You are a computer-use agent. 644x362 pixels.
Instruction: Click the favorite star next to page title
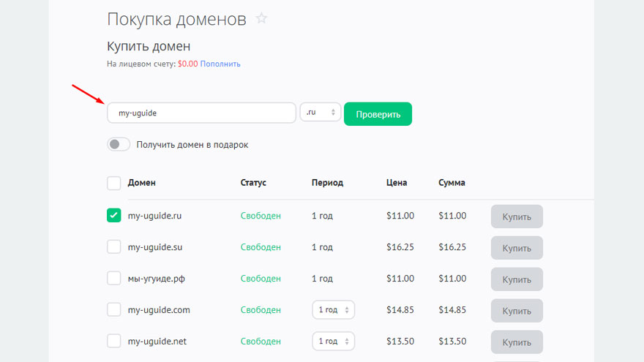pos(261,19)
